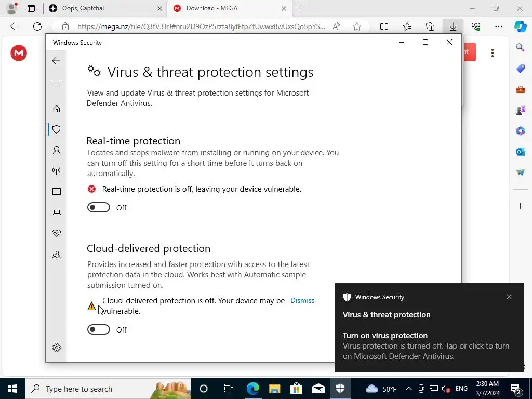Open Firewall & network protection icon
532x399 pixels.
coord(56,170)
